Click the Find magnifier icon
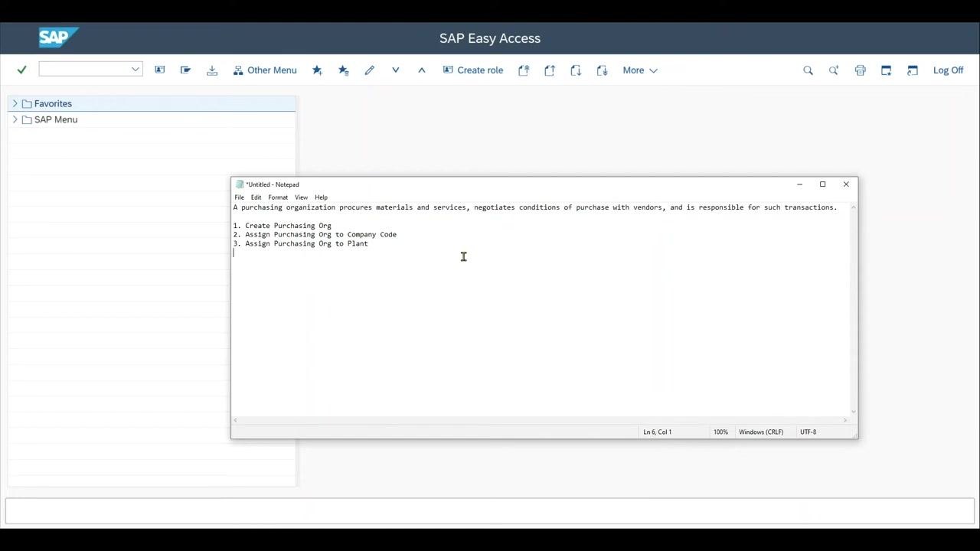Viewport: 980px width, 551px height. pos(808,70)
